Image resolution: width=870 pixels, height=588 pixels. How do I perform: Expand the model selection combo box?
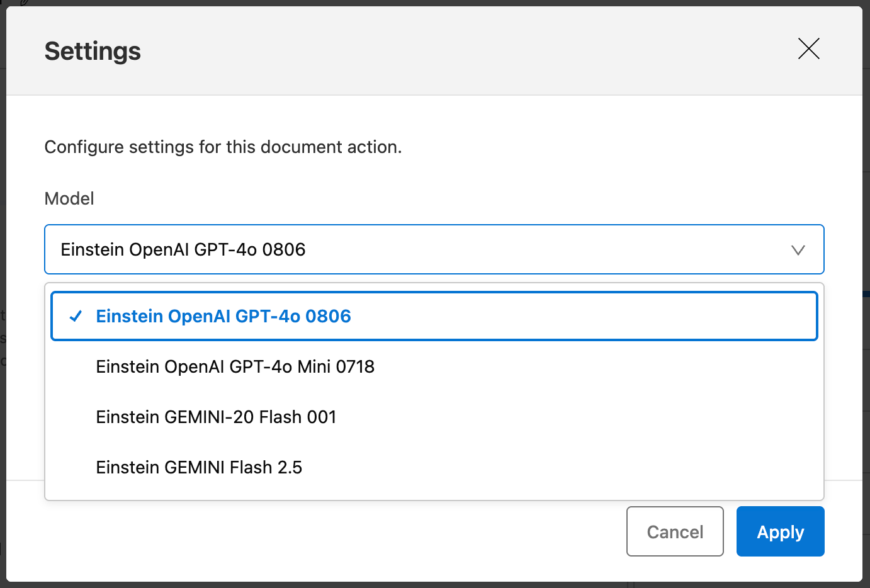point(434,249)
